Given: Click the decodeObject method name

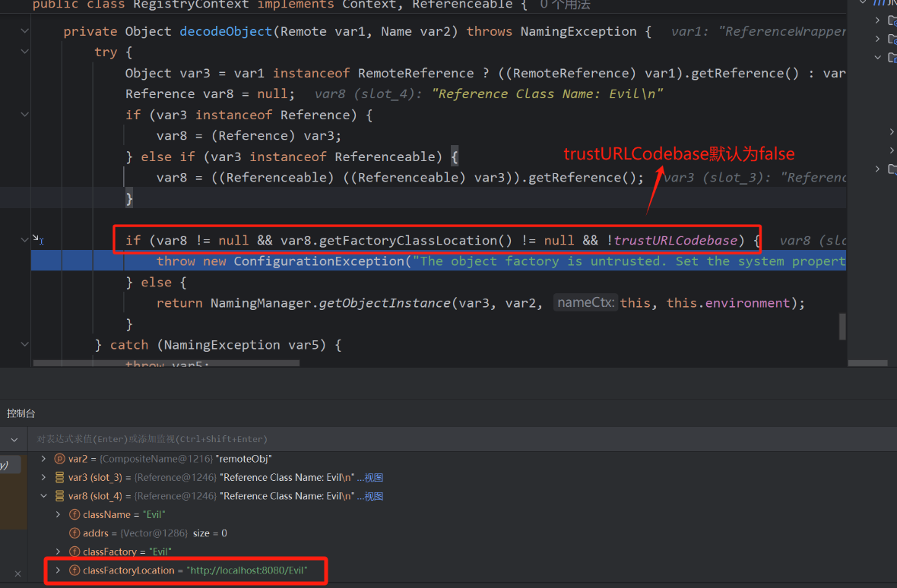Looking at the screenshot, I should pyautogui.click(x=226, y=31).
